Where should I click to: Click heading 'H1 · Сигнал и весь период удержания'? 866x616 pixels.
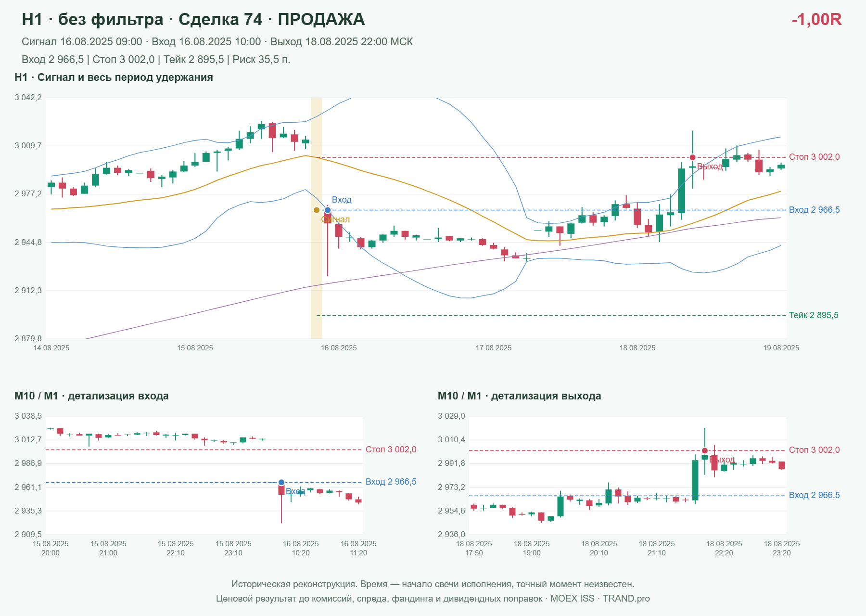[114, 77]
